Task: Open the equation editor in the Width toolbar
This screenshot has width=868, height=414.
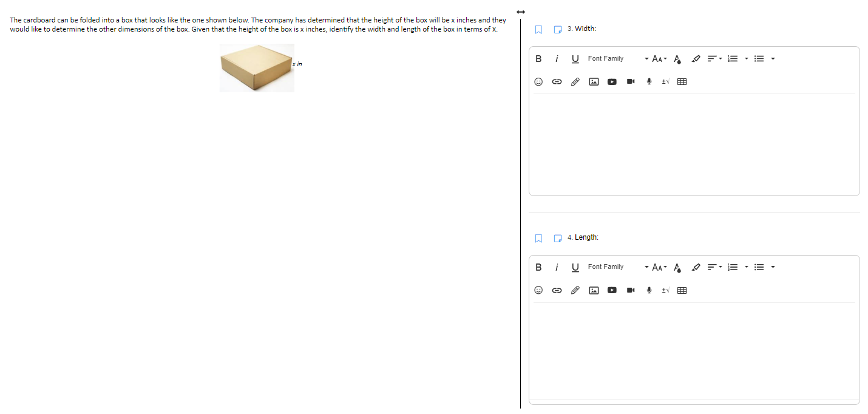Action: pos(664,81)
